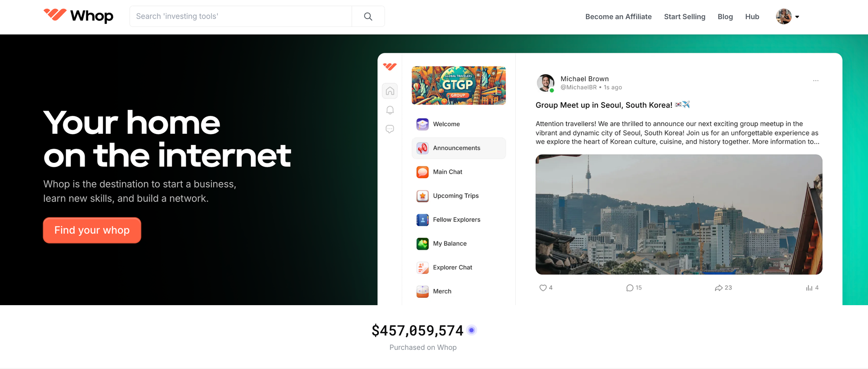
Task: Click the share arrow icon showing 23
Action: (x=719, y=288)
